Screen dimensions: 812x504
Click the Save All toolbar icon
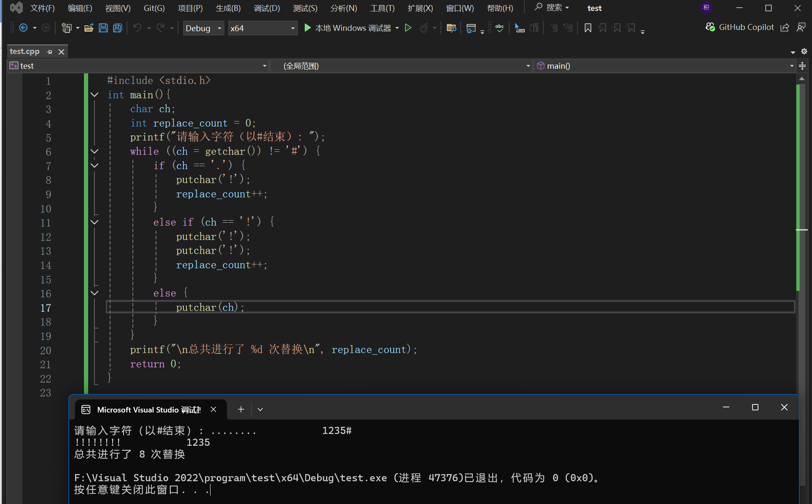click(118, 28)
